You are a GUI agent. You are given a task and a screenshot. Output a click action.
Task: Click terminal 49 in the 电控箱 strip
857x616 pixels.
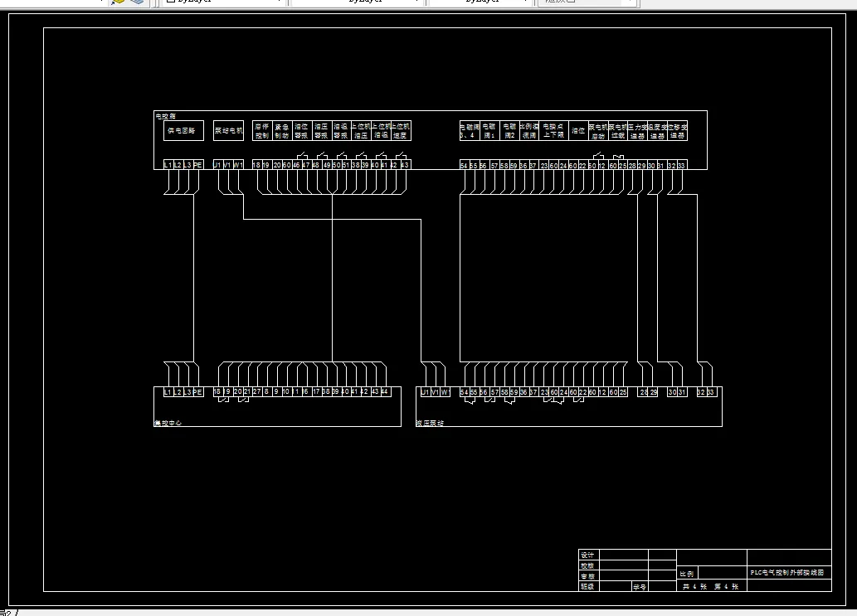pos(326,165)
